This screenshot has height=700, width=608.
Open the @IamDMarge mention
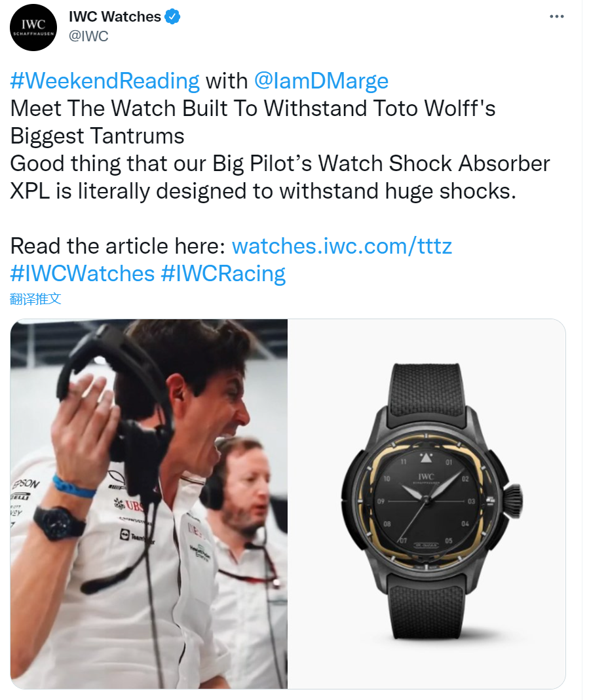click(321, 81)
